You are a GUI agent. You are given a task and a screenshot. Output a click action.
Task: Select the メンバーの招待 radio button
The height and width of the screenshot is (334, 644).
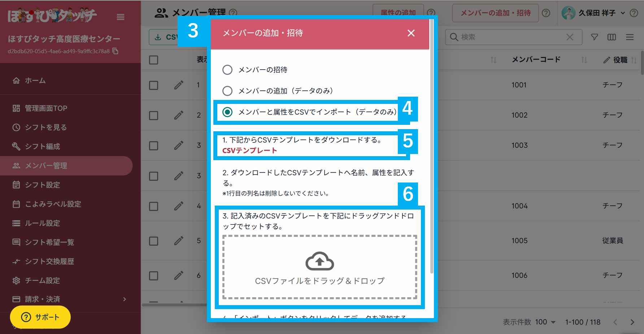227,70
